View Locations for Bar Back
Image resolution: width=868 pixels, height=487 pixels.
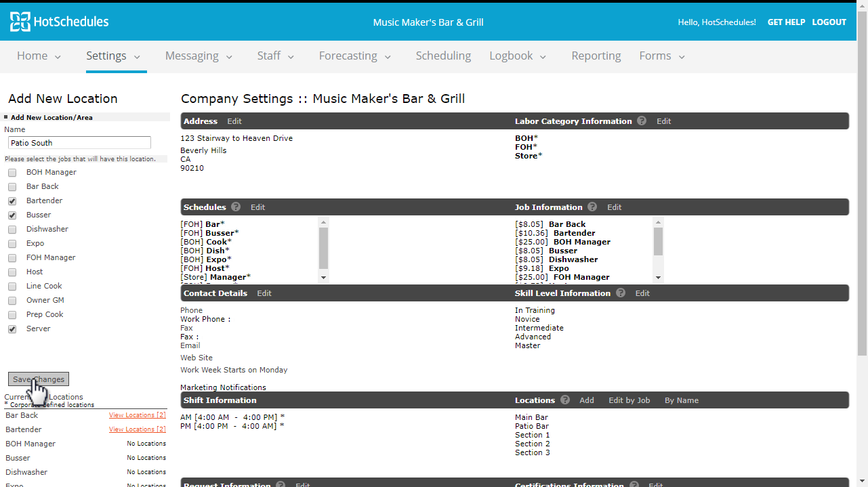(x=138, y=415)
